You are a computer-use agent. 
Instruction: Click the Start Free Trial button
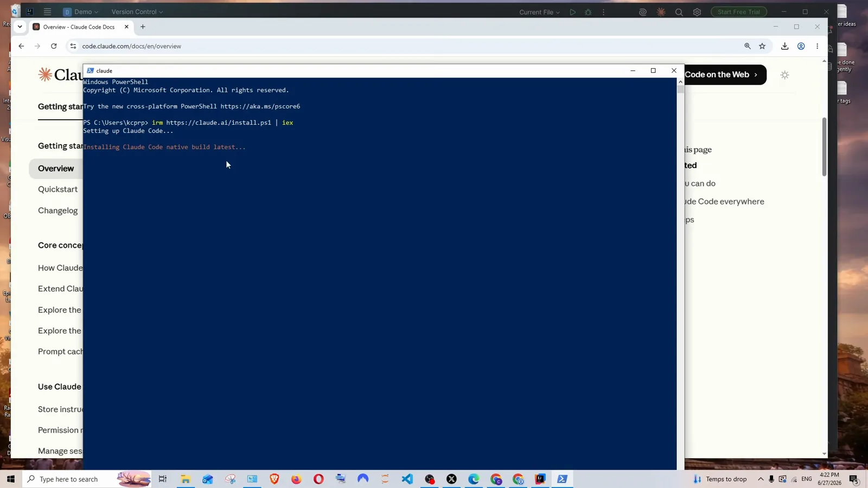pyautogui.click(x=739, y=12)
